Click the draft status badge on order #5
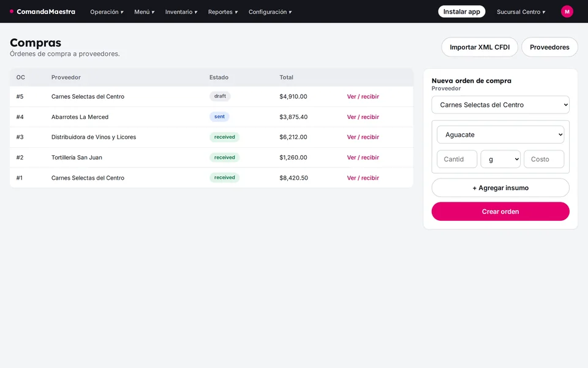The width and height of the screenshot is (588, 368). pyautogui.click(x=220, y=96)
